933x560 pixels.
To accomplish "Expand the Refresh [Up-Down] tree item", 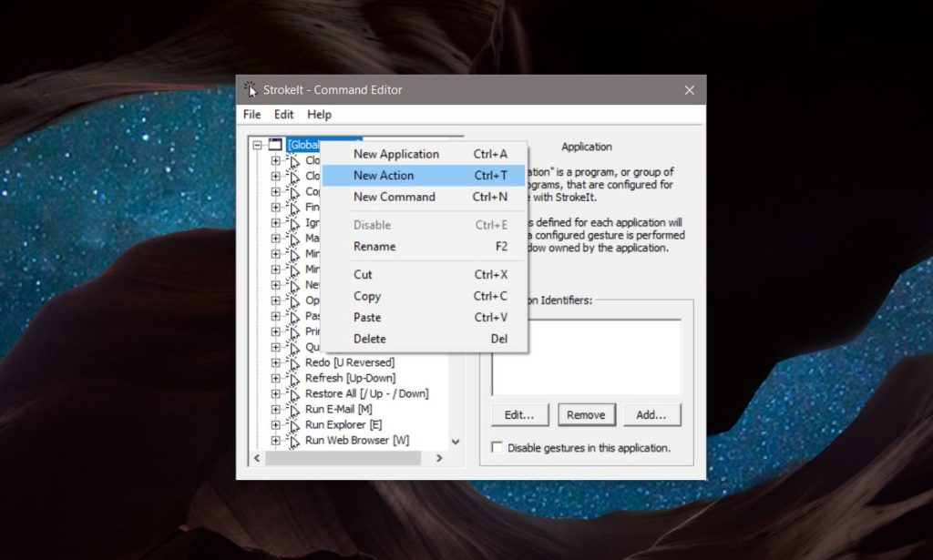I will click(x=277, y=377).
